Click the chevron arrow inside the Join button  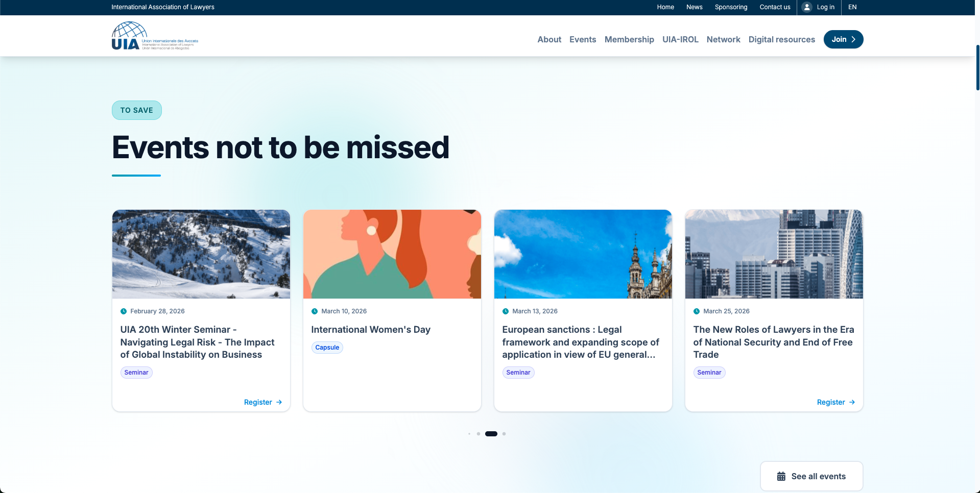[853, 39]
